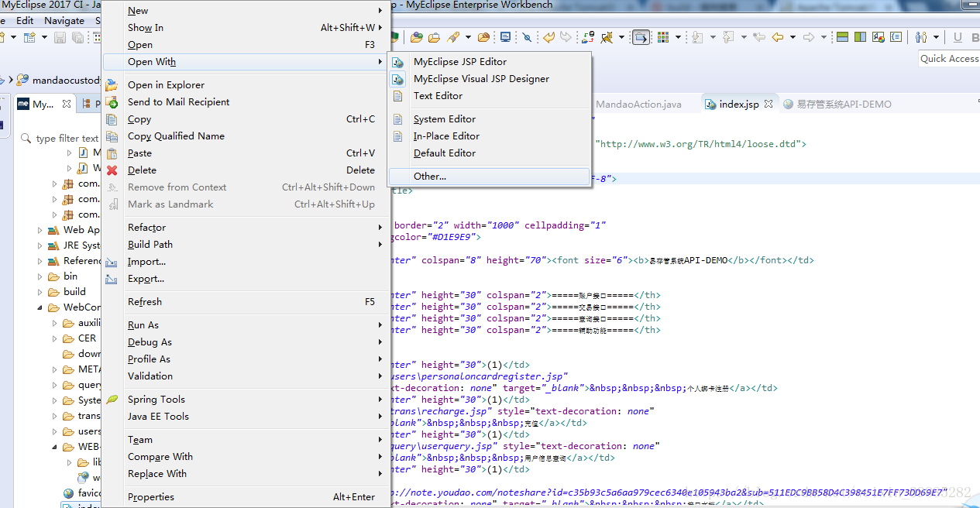The image size is (980, 508).
Task: Open the Navigate menu in menu bar
Action: tap(64, 21)
